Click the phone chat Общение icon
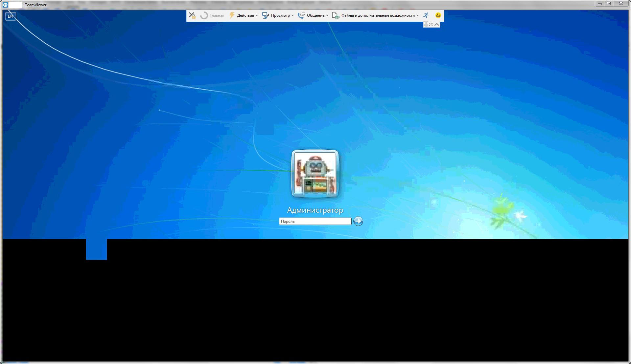Image resolution: width=631 pixels, height=364 pixels. (301, 15)
